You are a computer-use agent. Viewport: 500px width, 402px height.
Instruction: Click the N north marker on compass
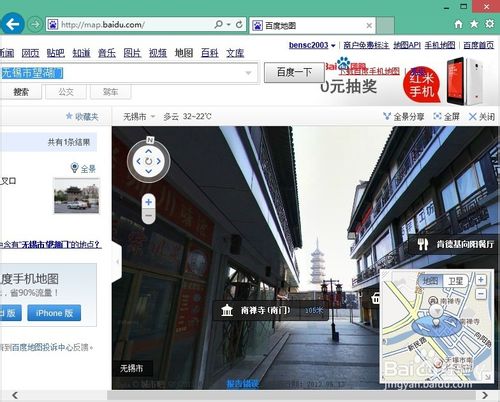pos(150,140)
